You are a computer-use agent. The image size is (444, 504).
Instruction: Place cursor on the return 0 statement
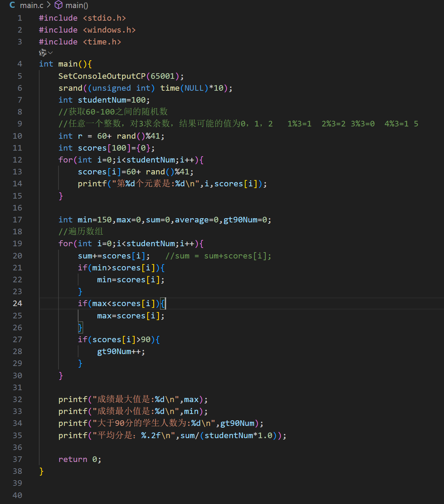pyautogui.click(x=80, y=459)
